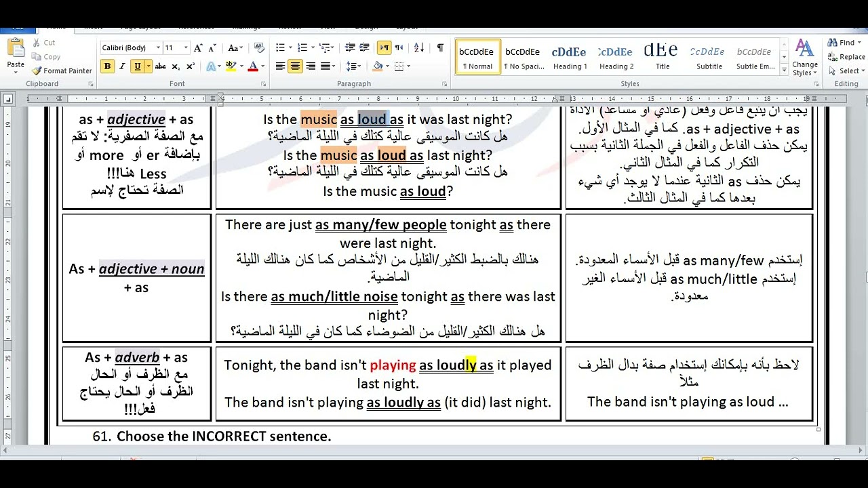Image resolution: width=868 pixels, height=488 pixels.
Task: Expand the font color arrow
Action: click(x=263, y=66)
